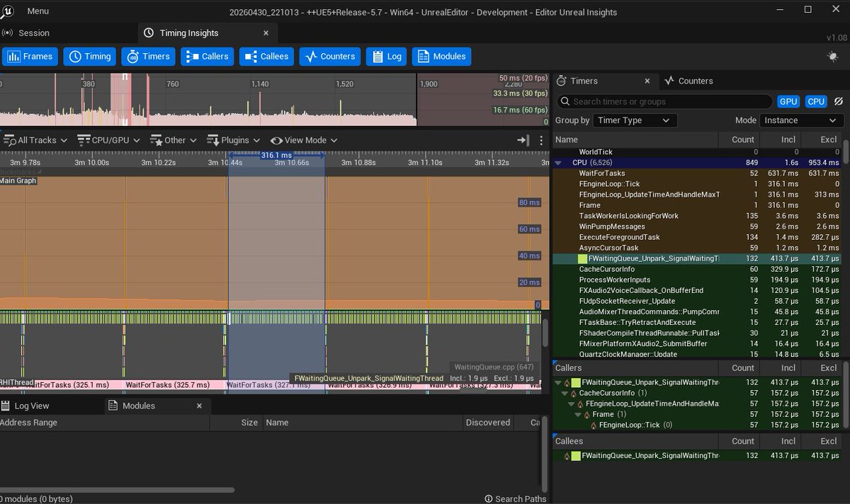Switch to the Log View tab
The width and height of the screenshot is (850, 504).
click(25, 406)
